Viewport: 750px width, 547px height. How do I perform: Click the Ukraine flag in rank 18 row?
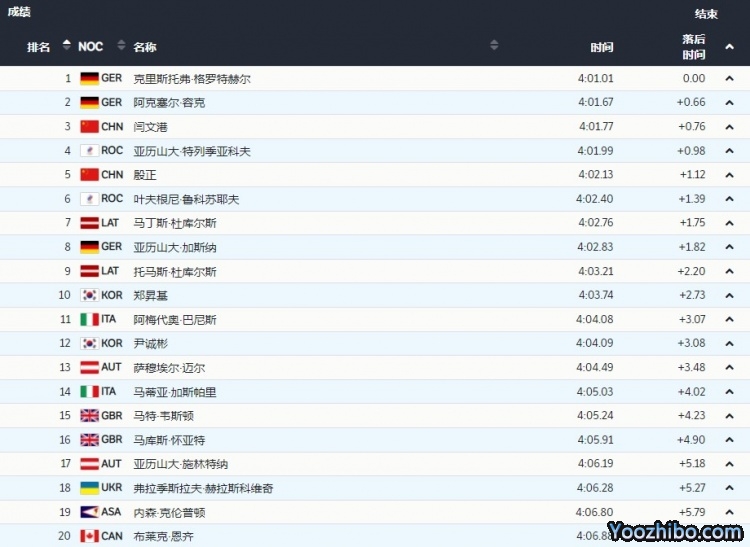[89, 488]
